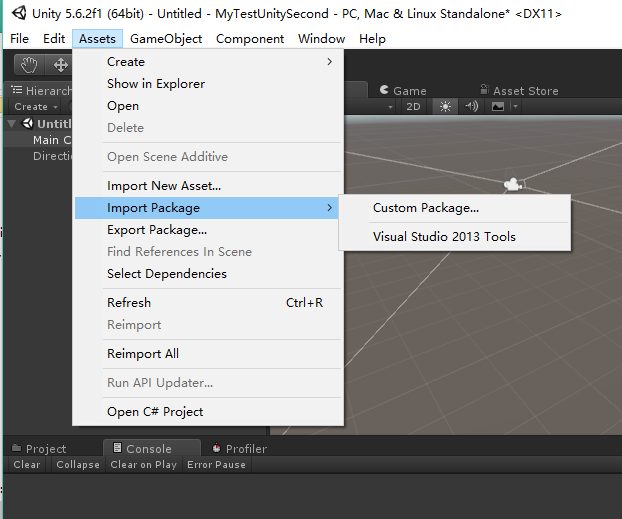This screenshot has width=622, height=519.
Task: Switch to the Project tab
Action: (x=40, y=449)
